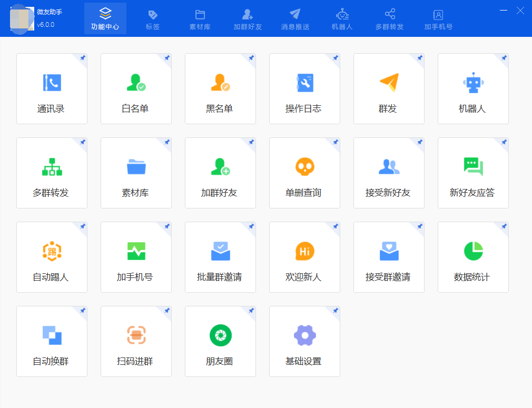Open the 自动换群 card

pos(52,342)
